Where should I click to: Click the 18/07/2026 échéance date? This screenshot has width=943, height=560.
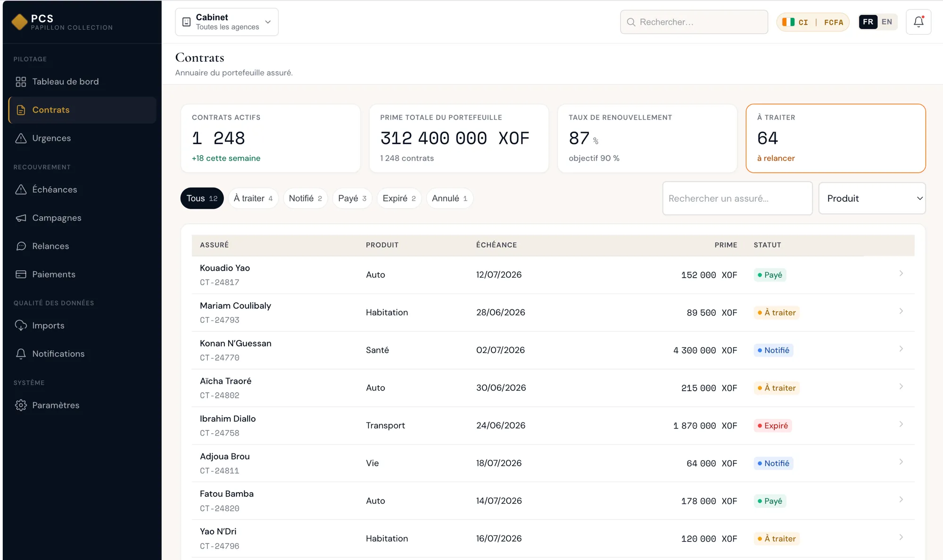click(x=499, y=463)
